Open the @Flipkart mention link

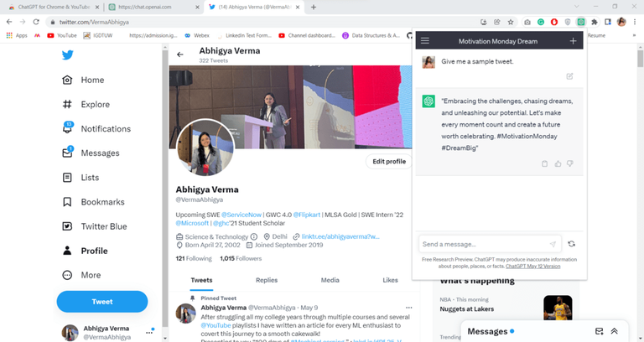[307, 215]
